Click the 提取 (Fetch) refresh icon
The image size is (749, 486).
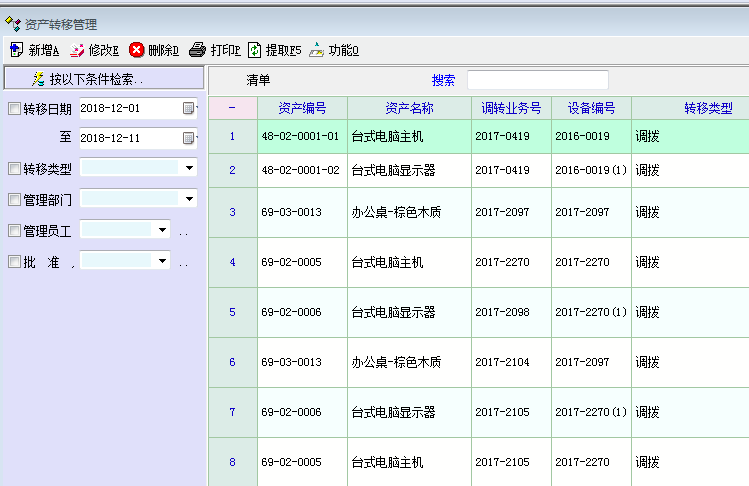(x=255, y=50)
